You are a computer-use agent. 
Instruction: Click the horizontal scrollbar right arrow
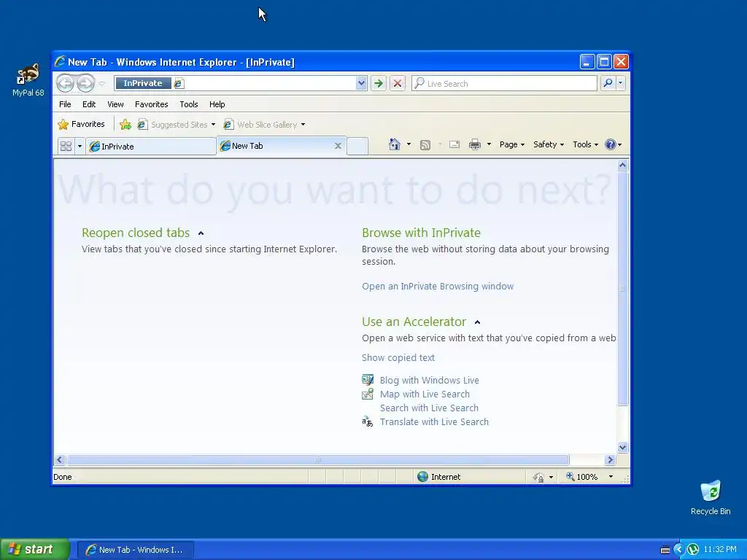[610, 459]
